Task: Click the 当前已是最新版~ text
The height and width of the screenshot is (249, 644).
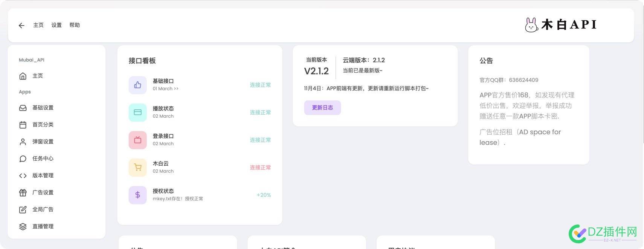Action: point(362,71)
